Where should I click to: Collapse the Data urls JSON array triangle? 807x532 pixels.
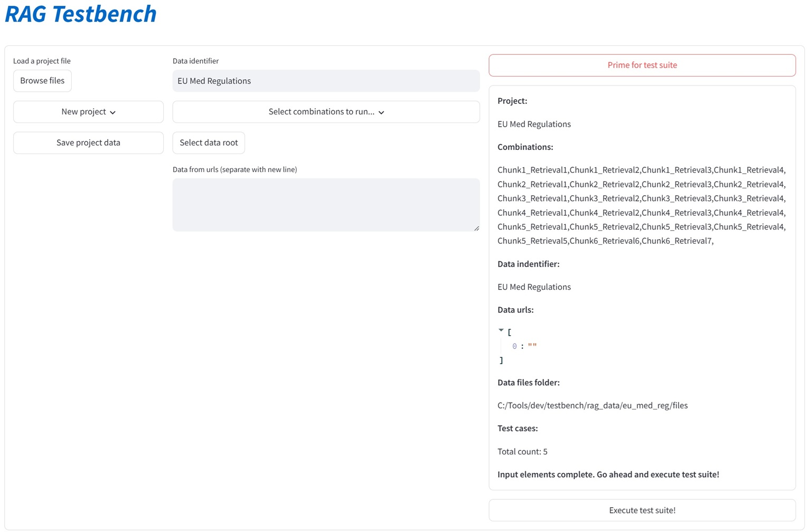click(501, 330)
